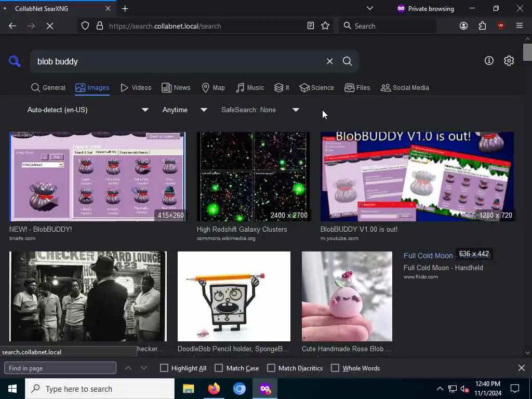Switch to Science category
The width and height of the screenshot is (532, 399).
click(x=316, y=88)
